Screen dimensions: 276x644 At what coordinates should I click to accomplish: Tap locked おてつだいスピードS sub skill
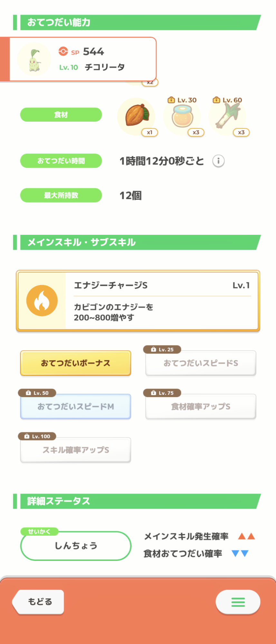coord(201,363)
